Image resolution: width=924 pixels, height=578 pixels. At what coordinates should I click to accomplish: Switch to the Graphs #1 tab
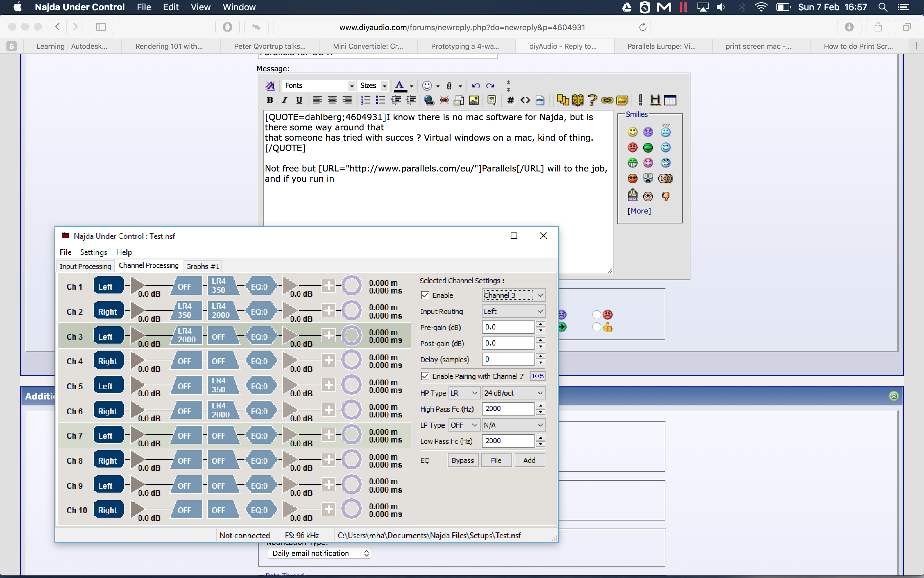click(203, 267)
